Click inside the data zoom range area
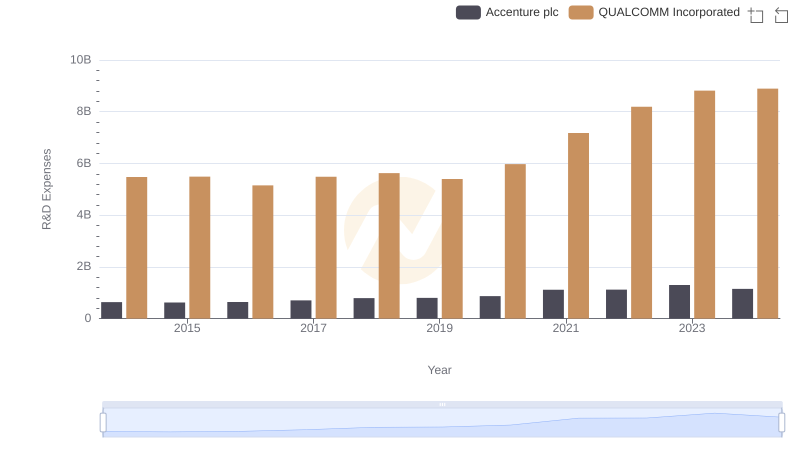 tap(442, 423)
